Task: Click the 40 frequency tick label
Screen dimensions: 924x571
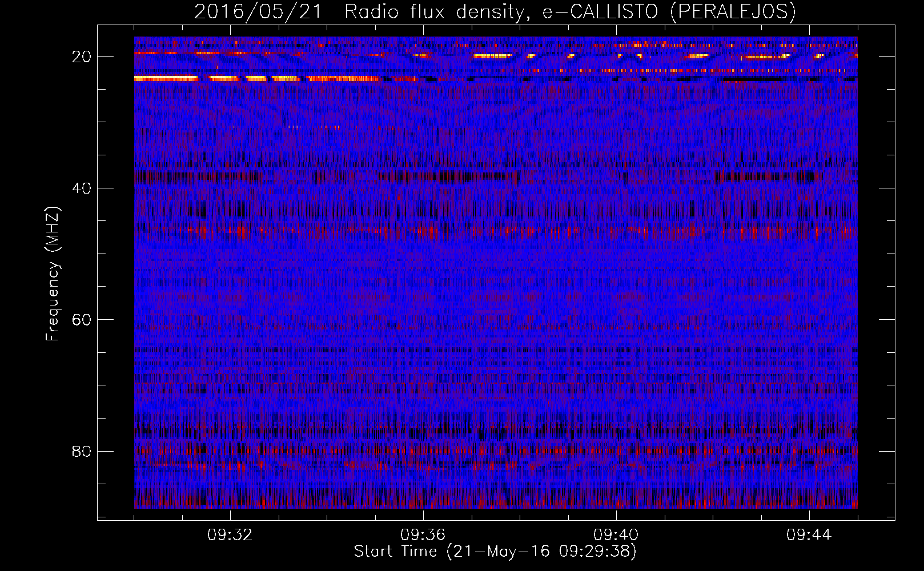Action: (x=82, y=188)
